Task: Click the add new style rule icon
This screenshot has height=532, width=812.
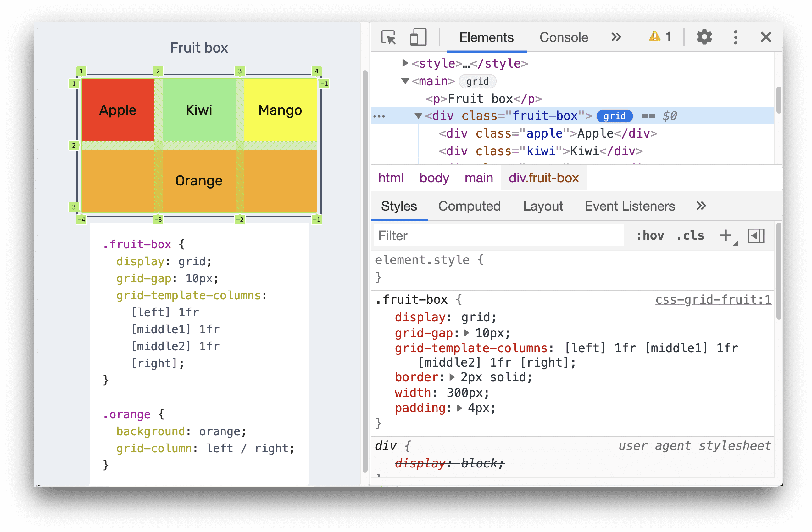Action: tap(726, 235)
